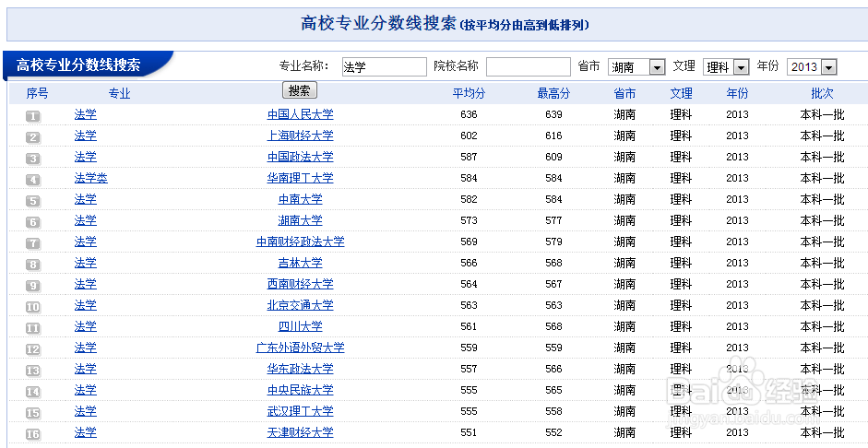Open 广东外语外贸大学 university link
868x448 pixels.
pos(300,348)
